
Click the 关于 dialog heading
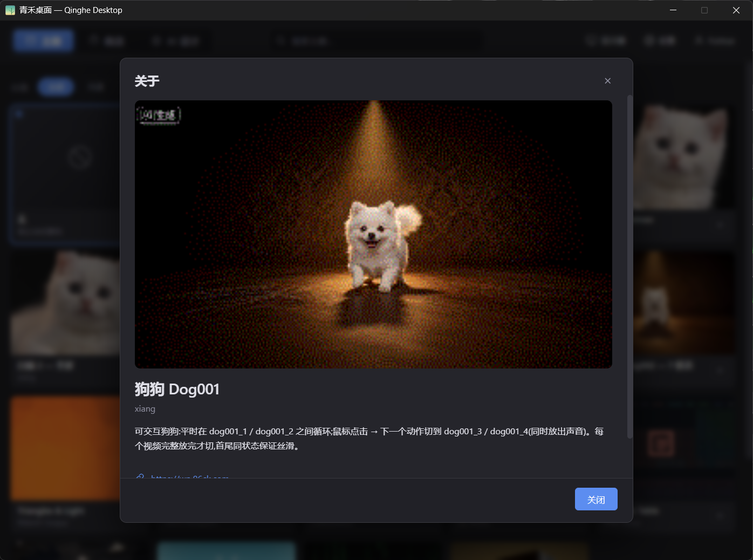[x=147, y=81]
